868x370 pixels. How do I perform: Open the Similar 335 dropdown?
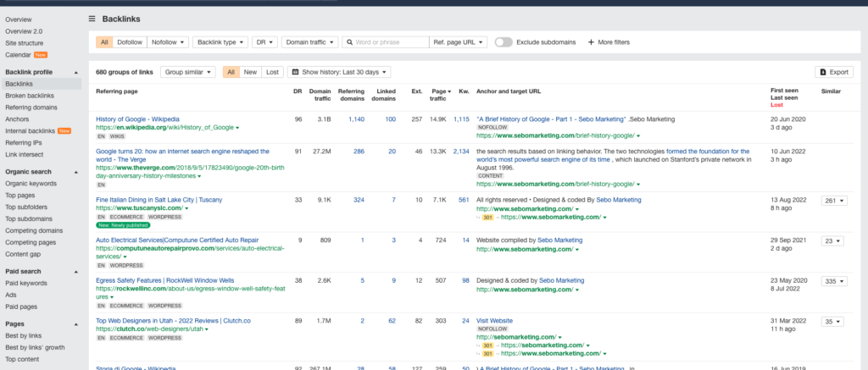pos(834,281)
